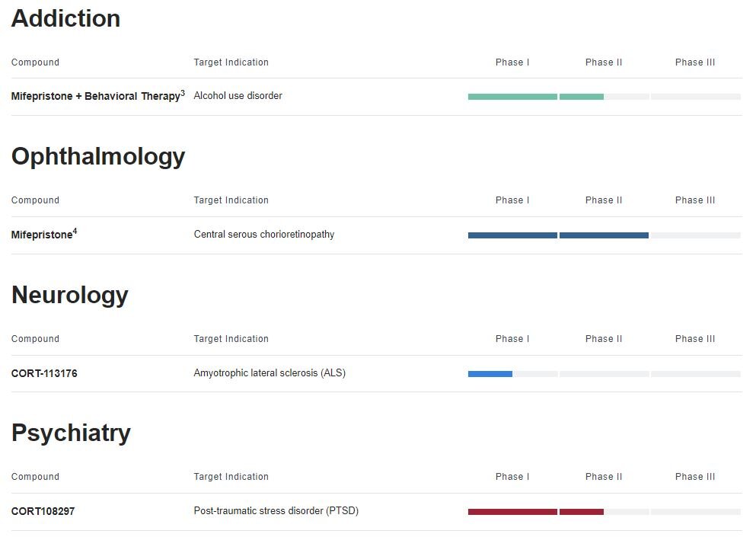The height and width of the screenshot is (537, 756).
Task: Click Phase III header in Addiction table
Action: point(695,62)
